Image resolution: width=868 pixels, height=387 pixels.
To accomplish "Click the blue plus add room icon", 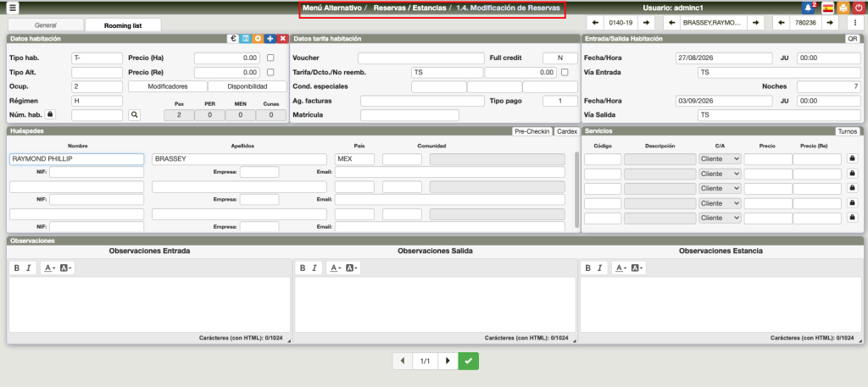I will 270,38.
